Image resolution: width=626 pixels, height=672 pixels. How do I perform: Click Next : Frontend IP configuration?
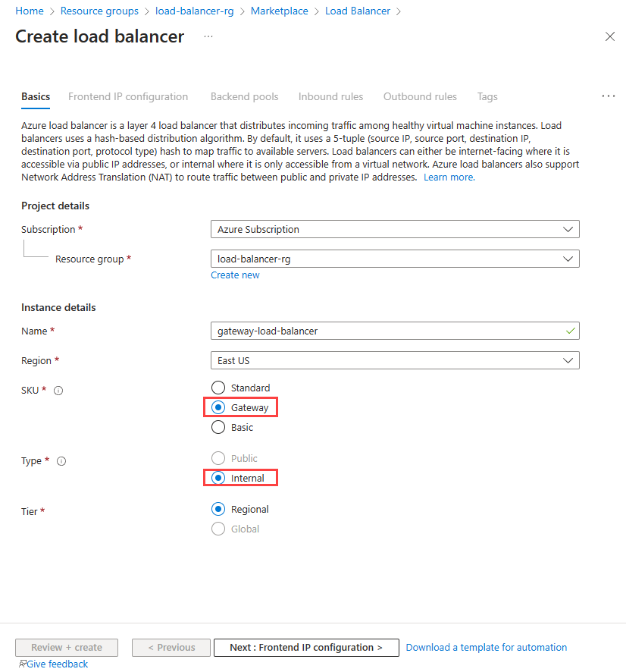(x=306, y=647)
